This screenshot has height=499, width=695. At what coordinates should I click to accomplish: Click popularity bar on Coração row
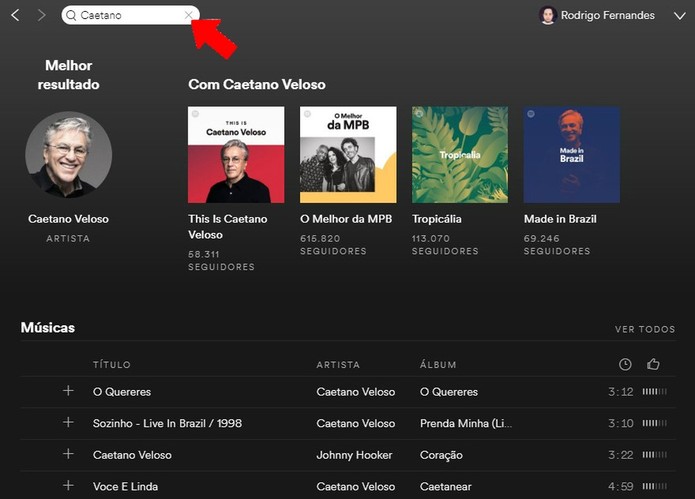tap(655, 455)
